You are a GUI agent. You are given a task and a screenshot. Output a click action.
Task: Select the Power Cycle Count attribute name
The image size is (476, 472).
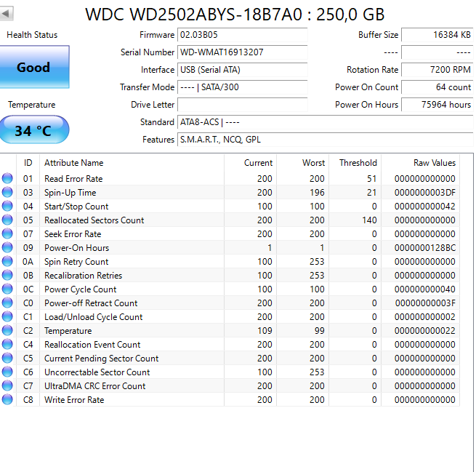point(80,289)
